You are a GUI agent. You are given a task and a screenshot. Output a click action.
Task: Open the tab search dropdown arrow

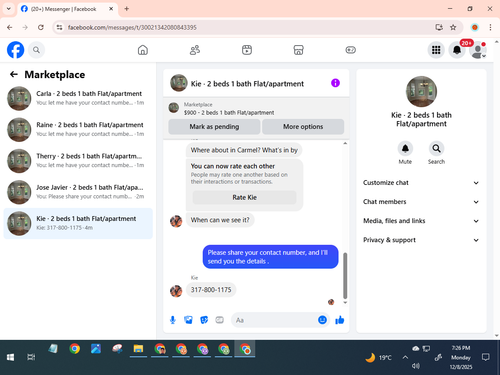click(9, 9)
